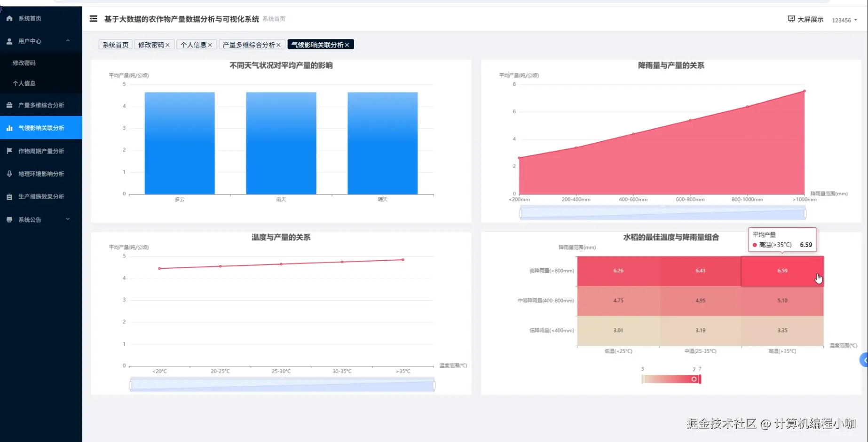Click the blue arrow handle at right edge
868x442 pixels.
tap(864, 360)
